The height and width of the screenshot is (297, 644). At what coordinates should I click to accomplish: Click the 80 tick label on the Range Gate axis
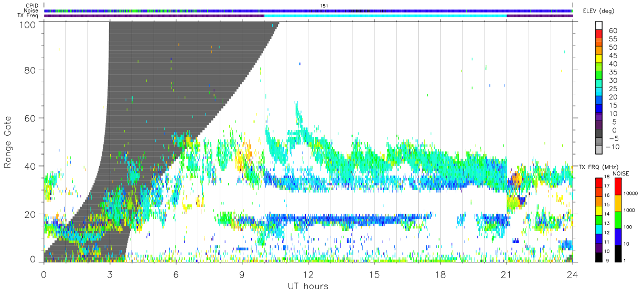click(30, 70)
